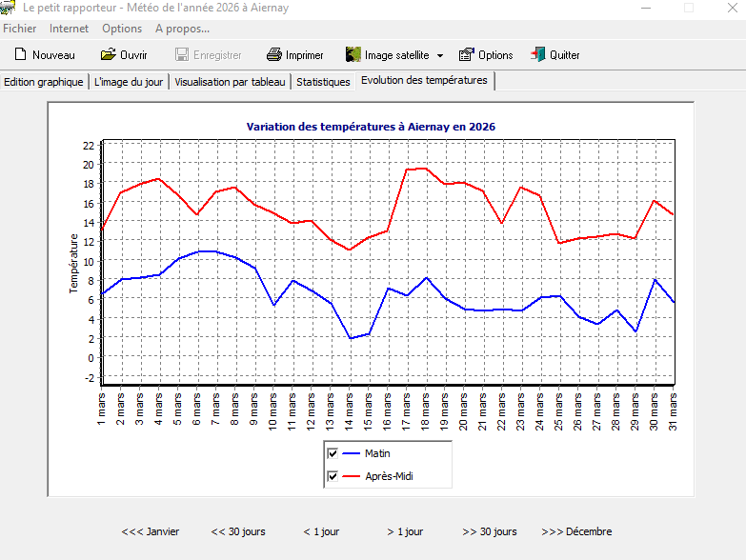
Task: Click the Nouveau document icon
Action: click(19, 55)
